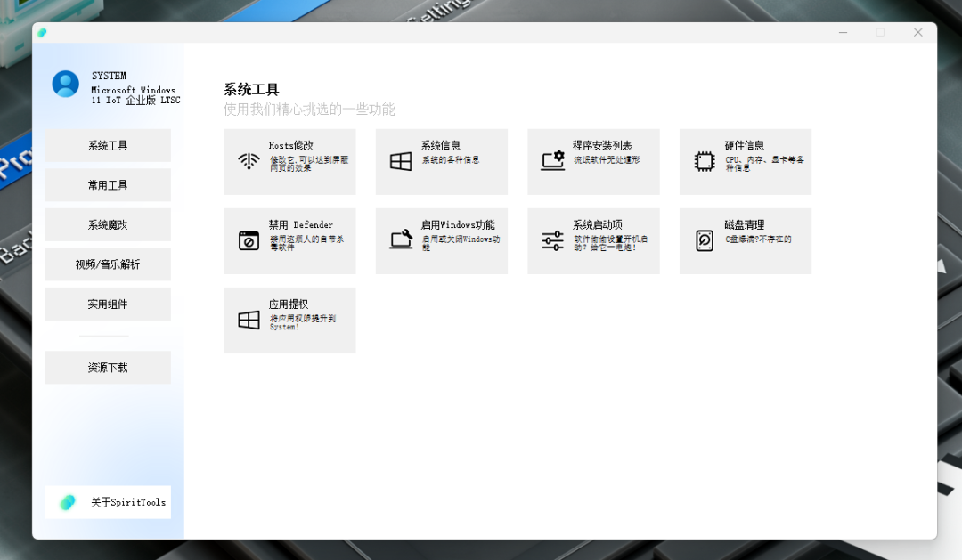Open the 关于SpiritTools page
Screen dimensions: 962x560
(108, 502)
